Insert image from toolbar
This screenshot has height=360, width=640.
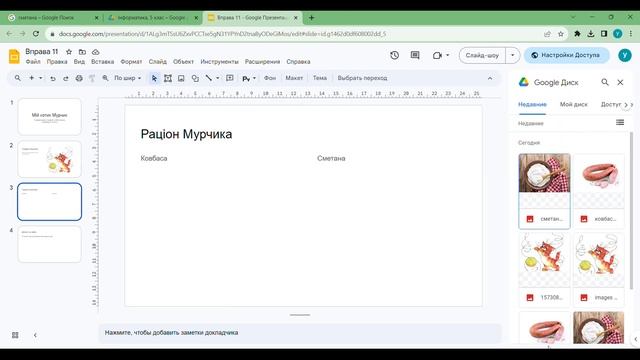point(181,78)
